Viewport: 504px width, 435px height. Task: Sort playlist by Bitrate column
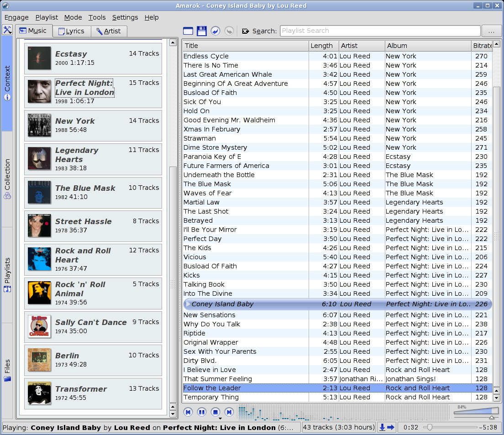point(482,46)
